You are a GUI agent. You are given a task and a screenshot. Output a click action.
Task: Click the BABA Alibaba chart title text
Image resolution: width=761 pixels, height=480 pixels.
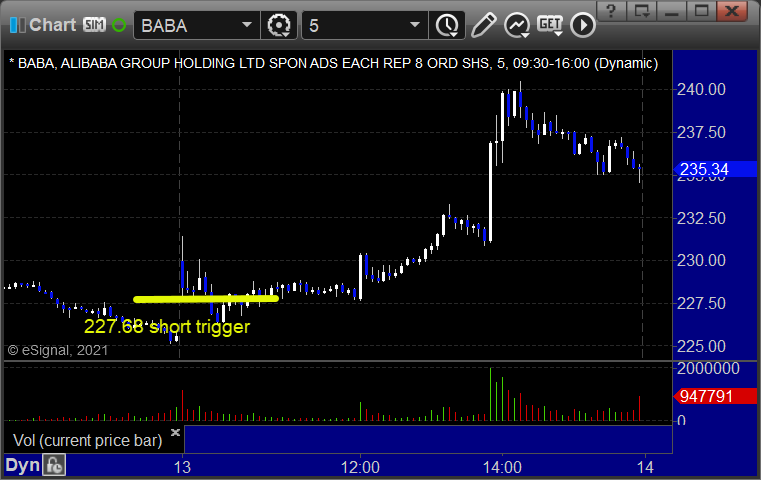(x=333, y=64)
